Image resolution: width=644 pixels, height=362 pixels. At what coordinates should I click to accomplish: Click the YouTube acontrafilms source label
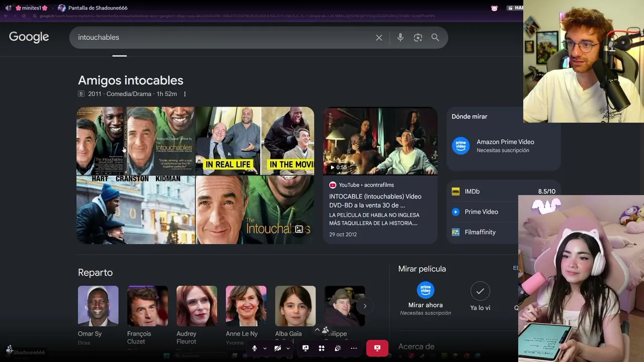click(361, 185)
